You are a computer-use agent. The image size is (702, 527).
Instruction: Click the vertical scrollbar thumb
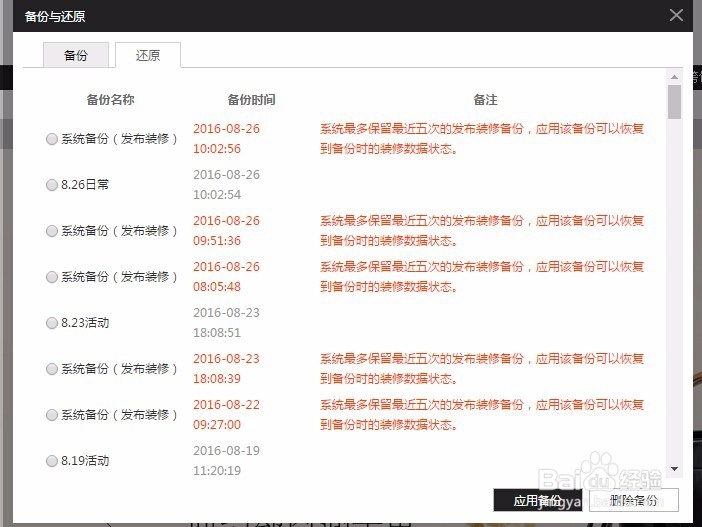[x=674, y=102]
